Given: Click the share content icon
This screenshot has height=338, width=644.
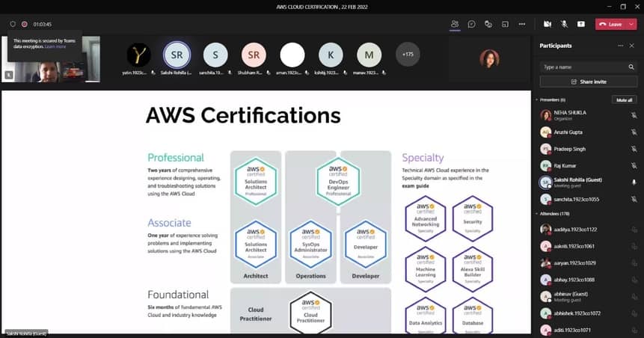Looking at the screenshot, I should (580, 24).
